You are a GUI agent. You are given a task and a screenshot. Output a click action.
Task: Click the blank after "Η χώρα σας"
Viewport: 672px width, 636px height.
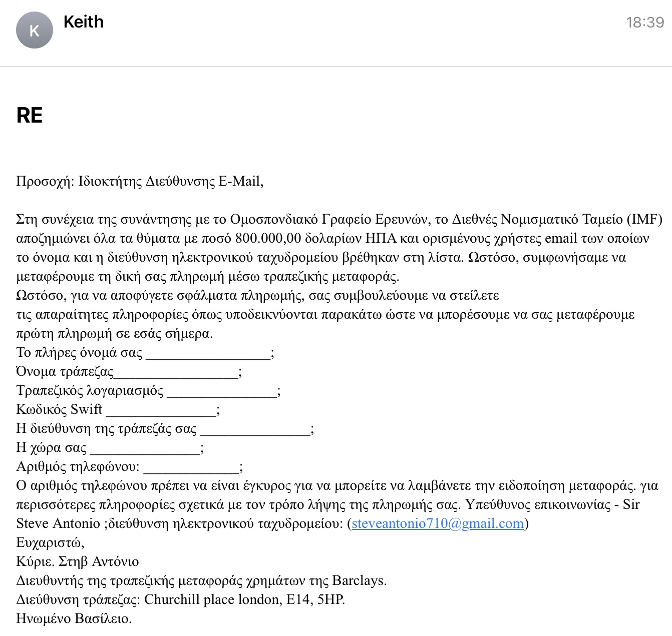click(x=145, y=449)
